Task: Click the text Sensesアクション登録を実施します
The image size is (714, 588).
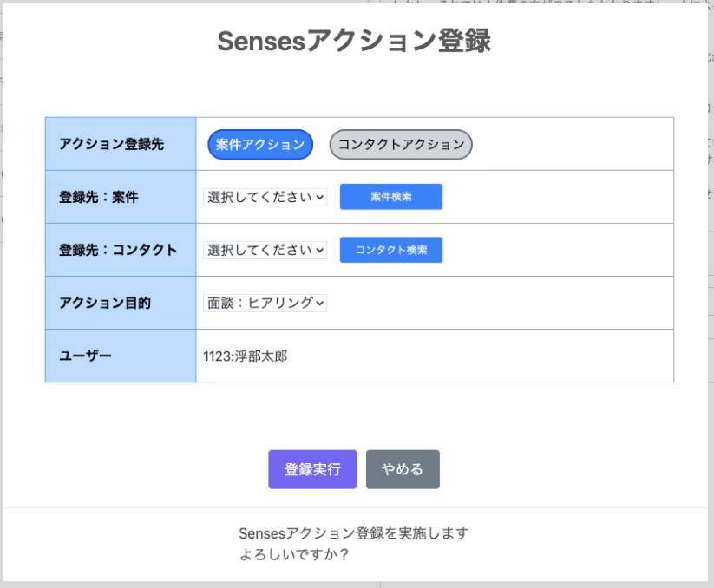Action: (x=354, y=532)
